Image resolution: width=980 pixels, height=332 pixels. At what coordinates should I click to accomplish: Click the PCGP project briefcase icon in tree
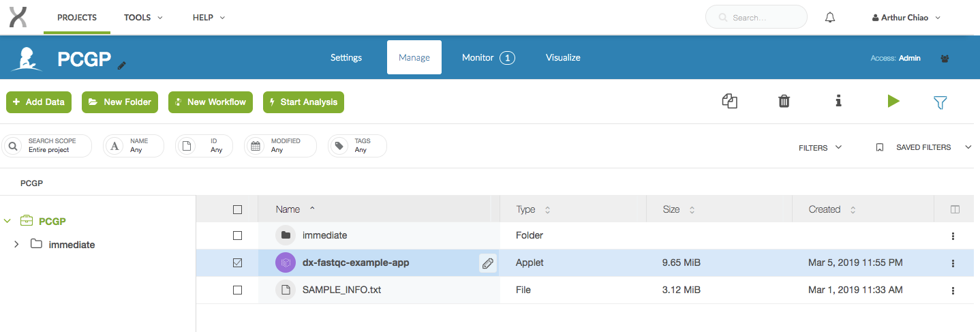click(27, 221)
